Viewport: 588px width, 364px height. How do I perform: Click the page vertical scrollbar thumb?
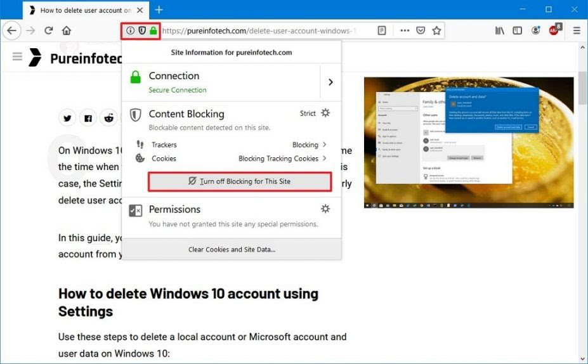(x=582, y=88)
